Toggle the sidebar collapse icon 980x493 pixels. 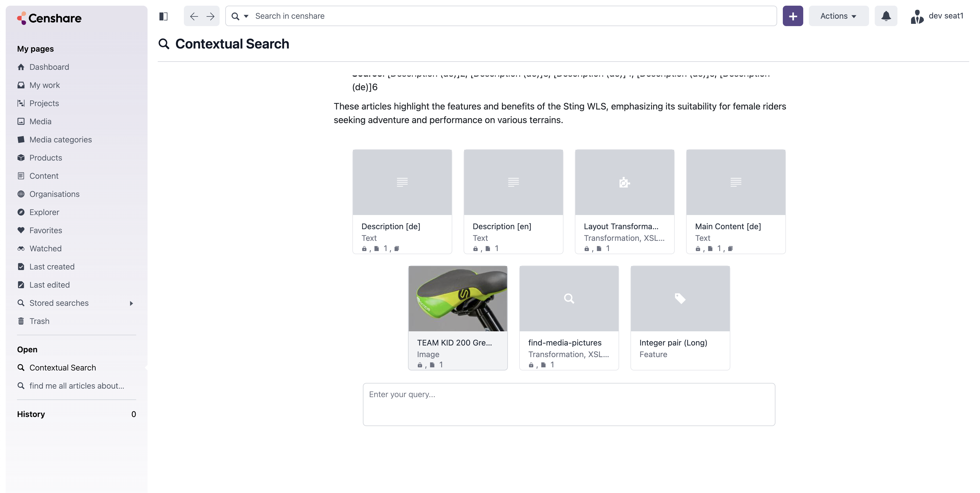coord(163,16)
